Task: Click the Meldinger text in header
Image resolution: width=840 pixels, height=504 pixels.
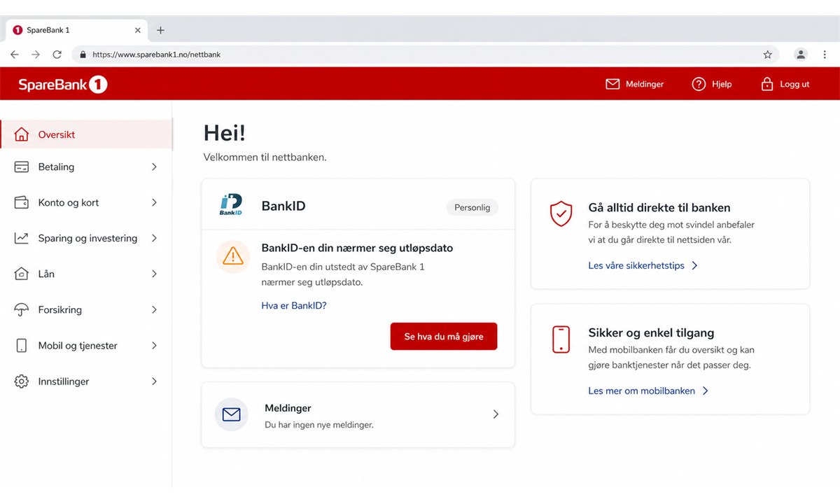Action: (x=645, y=84)
